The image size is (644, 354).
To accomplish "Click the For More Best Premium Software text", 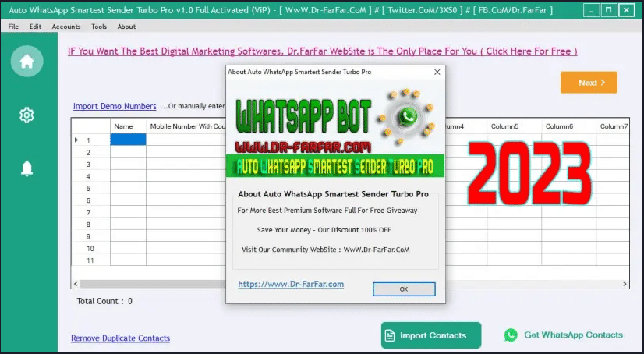I will click(327, 211).
